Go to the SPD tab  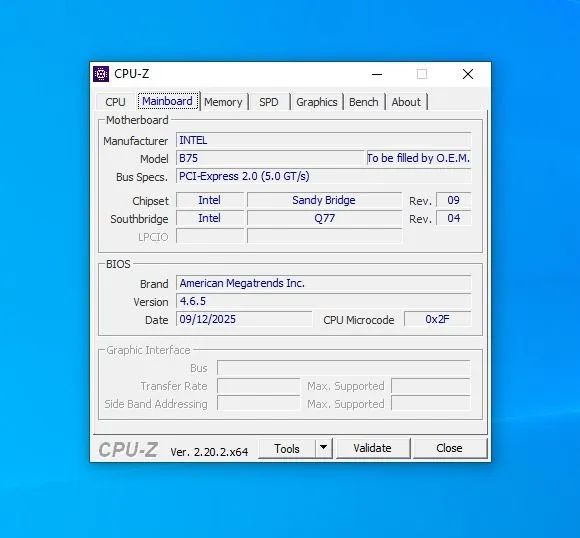point(269,102)
